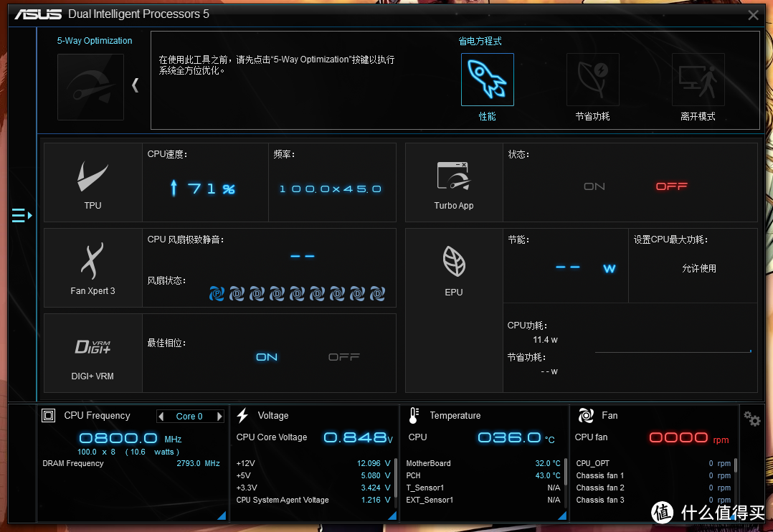Click the CPU System Agent Voltage row

[313, 500]
